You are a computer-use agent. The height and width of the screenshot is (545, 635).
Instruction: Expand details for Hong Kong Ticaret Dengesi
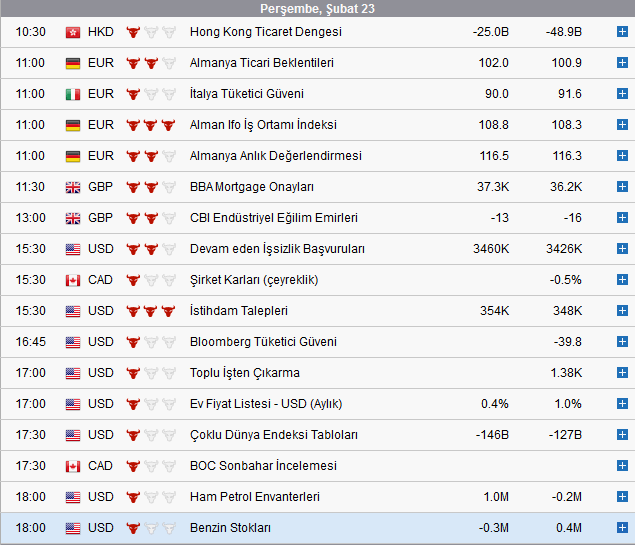[622, 32]
